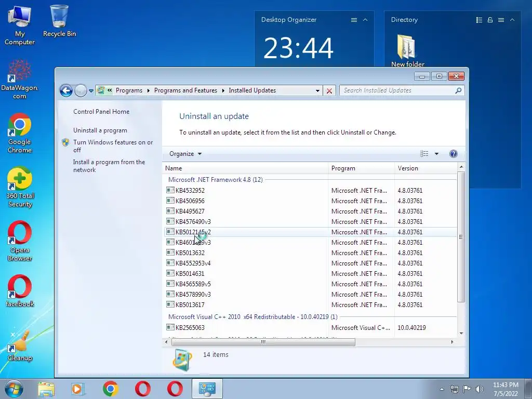This screenshot has height=399, width=532.
Task: Select update KB4565589v5
Action: click(x=311, y=284)
